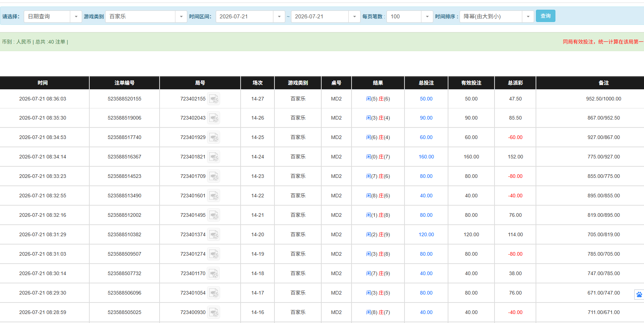This screenshot has height=323, width=644.
Task: Open video replay icon for round 723401821
Action: (x=214, y=157)
